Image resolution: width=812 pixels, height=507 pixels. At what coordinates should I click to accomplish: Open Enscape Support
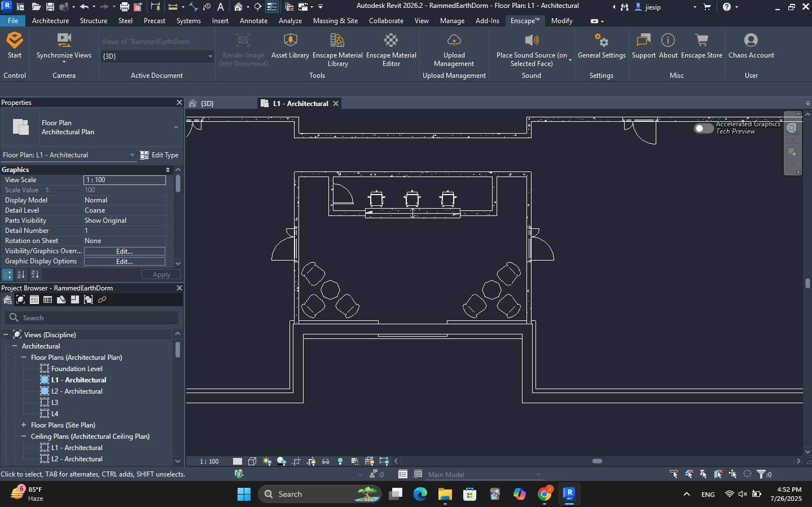tap(643, 45)
